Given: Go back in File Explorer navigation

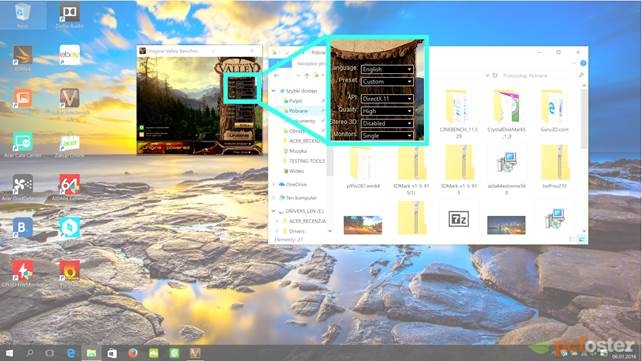Looking at the screenshot, I should click(x=276, y=75).
